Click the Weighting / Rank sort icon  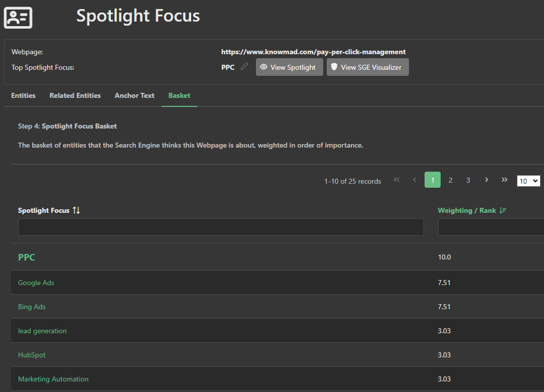(x=503, y=210)
